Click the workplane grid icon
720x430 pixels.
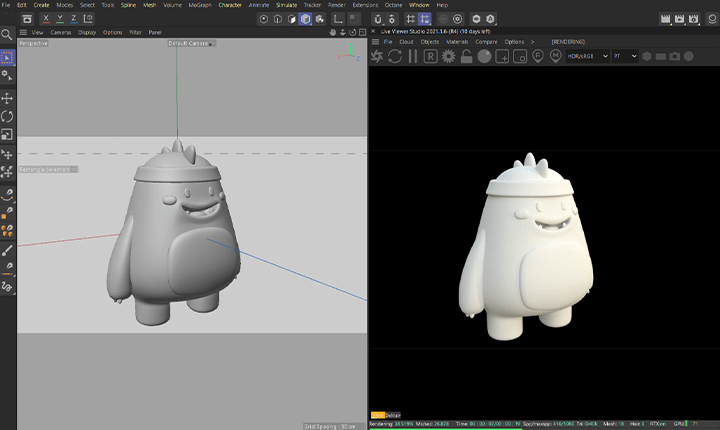click(411, 19)
